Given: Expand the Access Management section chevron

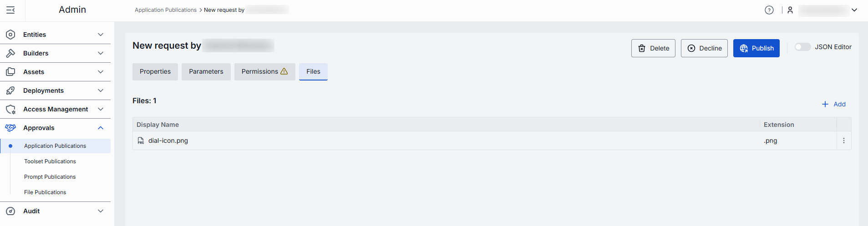Looking at the screenshot, I should (x=101, y=109).
